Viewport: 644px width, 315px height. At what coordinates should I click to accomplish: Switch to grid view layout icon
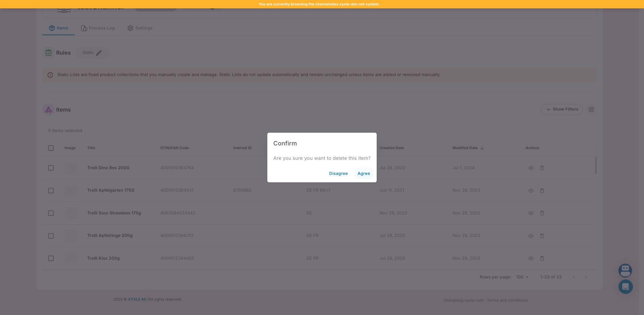coord(591,110)
